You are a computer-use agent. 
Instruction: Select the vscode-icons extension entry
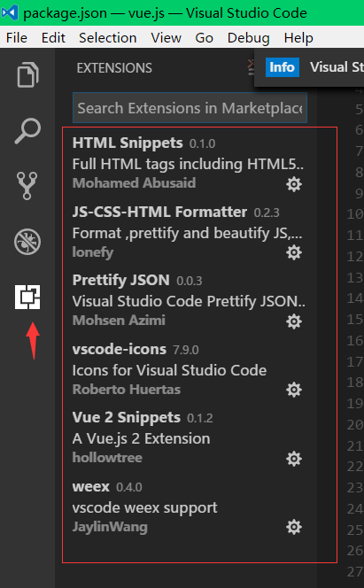[190, 369]
